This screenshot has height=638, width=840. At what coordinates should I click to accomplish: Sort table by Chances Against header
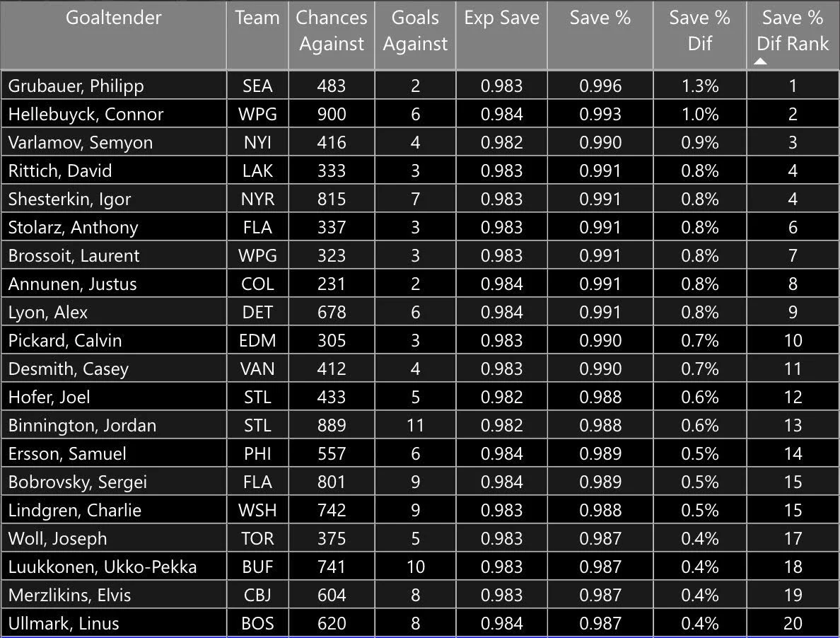[x=332, y=31]
